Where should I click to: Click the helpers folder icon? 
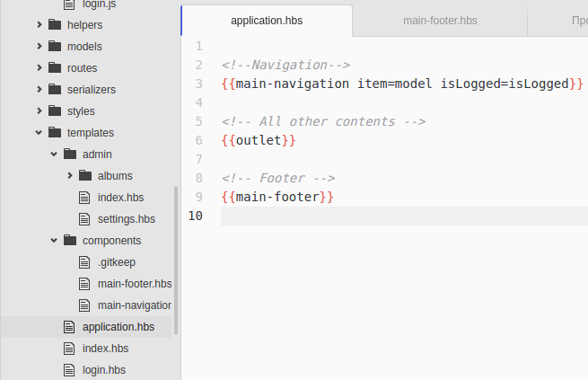click(x=55, y=25)
